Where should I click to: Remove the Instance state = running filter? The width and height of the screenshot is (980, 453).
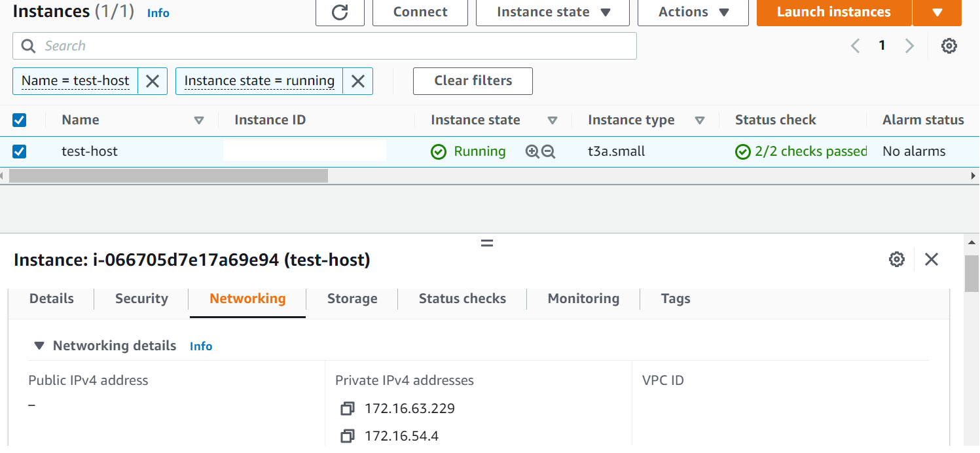[358, 81]
